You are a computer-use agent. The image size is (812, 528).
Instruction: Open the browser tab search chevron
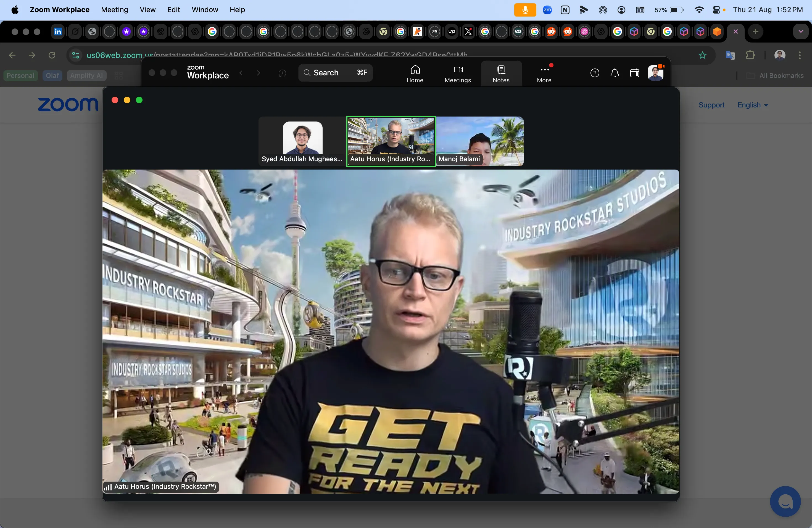pyautogui.click(x=801, y=31)
